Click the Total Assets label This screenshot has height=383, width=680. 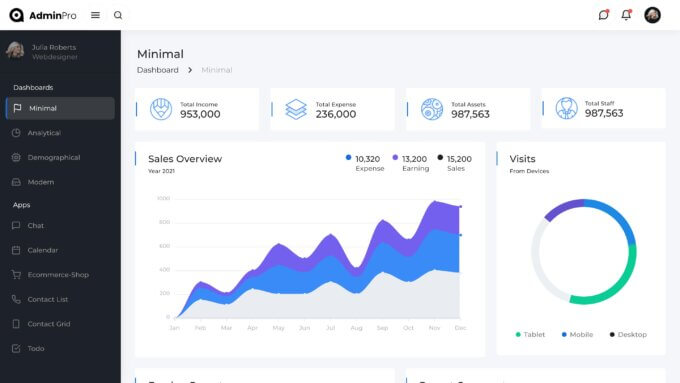(x=468, y=104)
